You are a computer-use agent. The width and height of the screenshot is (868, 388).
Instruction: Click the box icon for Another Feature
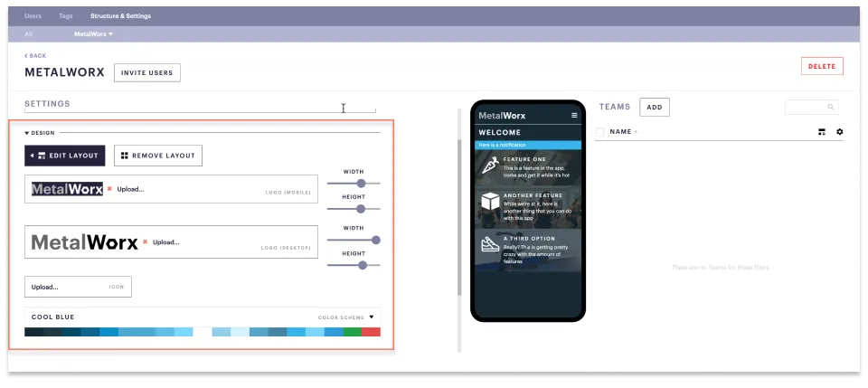490,202
